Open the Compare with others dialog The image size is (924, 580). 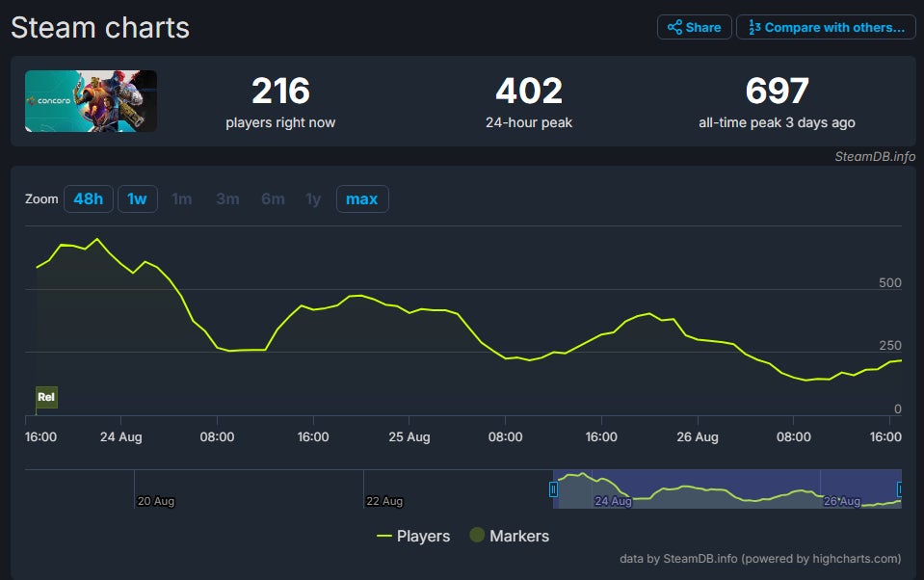click(x=827, y=27)
